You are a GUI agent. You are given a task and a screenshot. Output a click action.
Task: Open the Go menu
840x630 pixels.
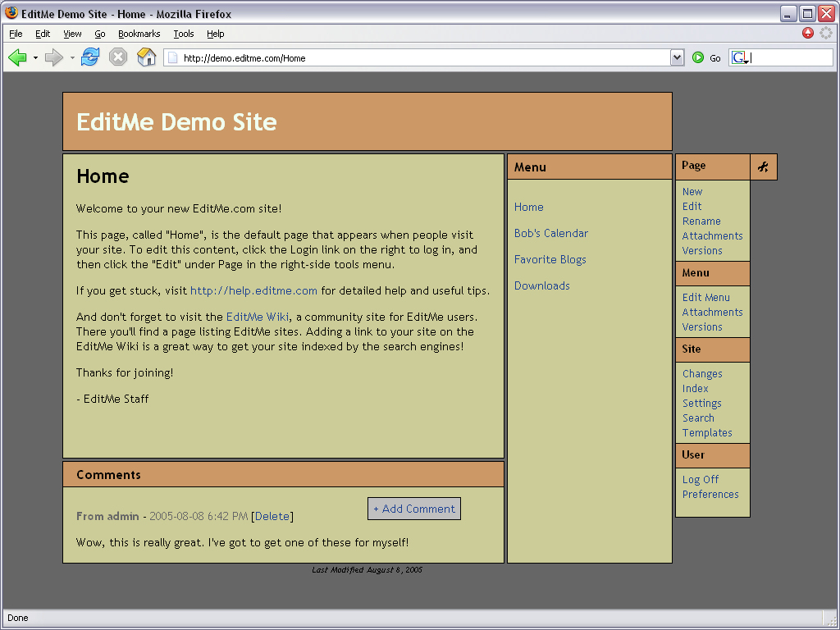coord(99,34)
